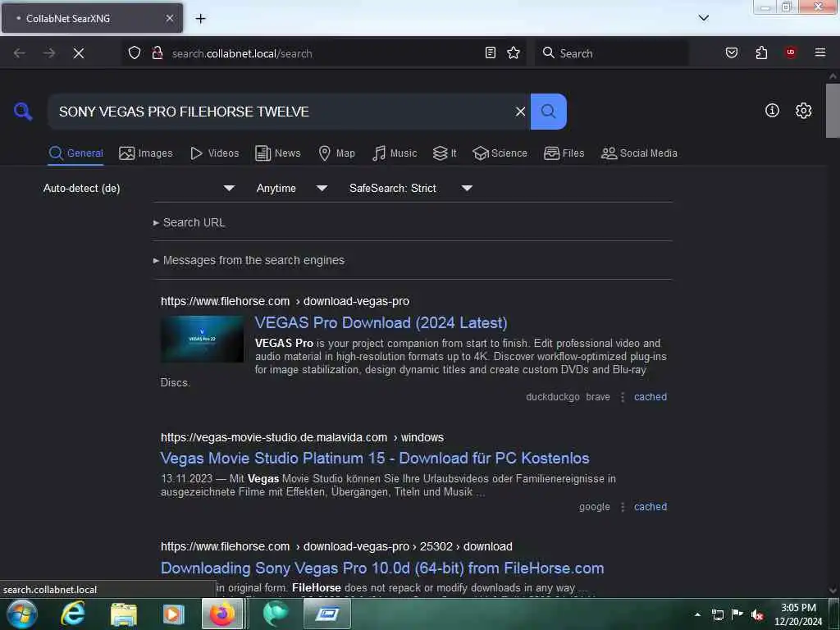Image resolution: width=840 pixels, height=630 pixels.
Task: Open VEGAS Pro Download (2024 Latest) link
Action: [x=381, y=322]
